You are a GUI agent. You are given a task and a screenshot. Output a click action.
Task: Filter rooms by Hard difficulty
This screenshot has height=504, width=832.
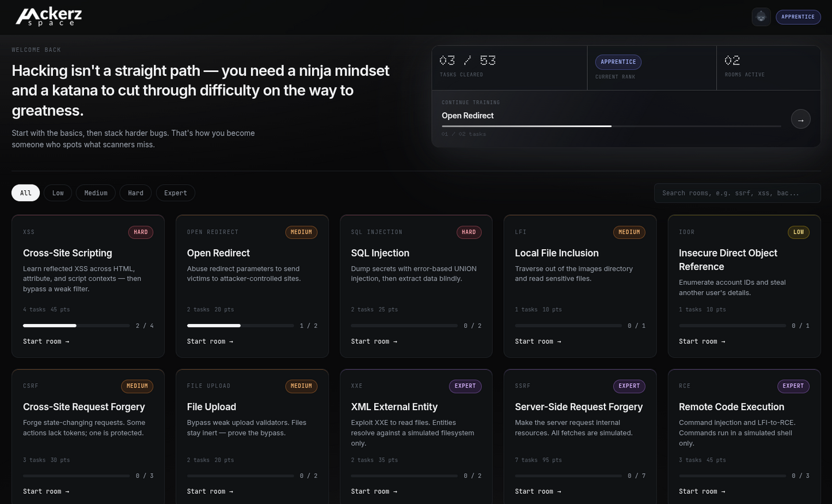pyautogui.click(x=136, y=193)
